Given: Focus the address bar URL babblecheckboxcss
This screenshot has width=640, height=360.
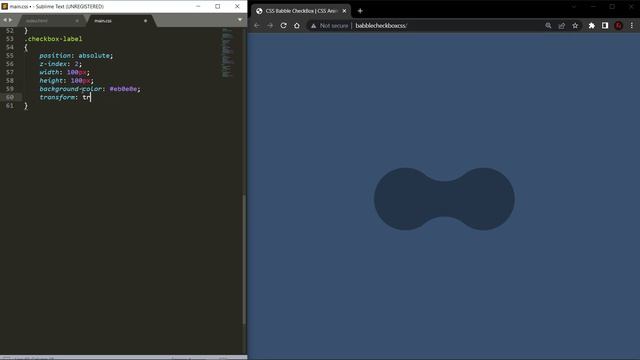Looking at the screenshot, I should [381, 26].
